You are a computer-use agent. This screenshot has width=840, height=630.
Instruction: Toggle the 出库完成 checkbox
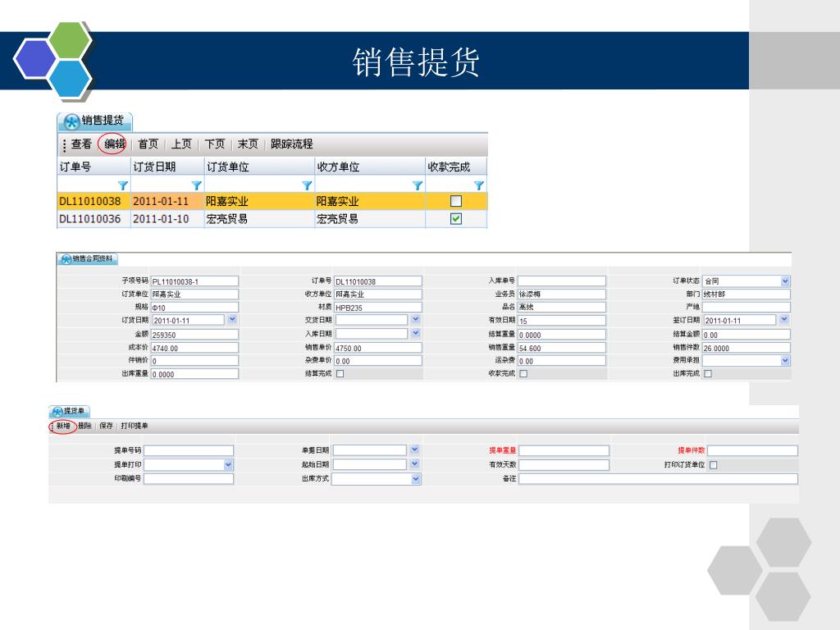[708, 374]
